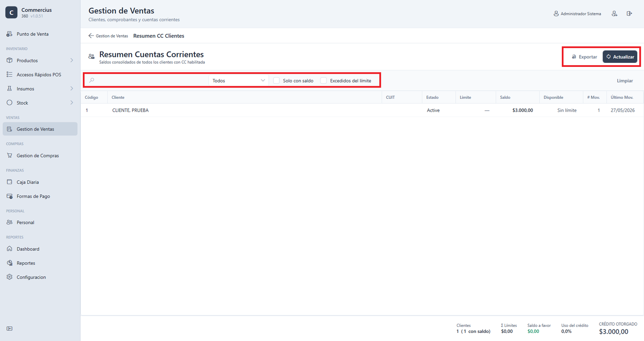
Task: Click the Caja Diaria icon in sidebar
Action: point(10,182)
